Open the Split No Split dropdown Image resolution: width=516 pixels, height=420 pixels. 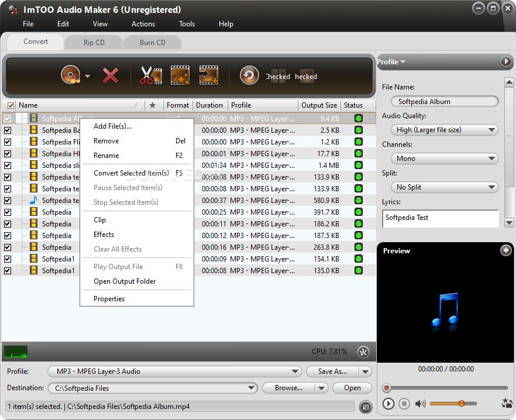[445, 187]
